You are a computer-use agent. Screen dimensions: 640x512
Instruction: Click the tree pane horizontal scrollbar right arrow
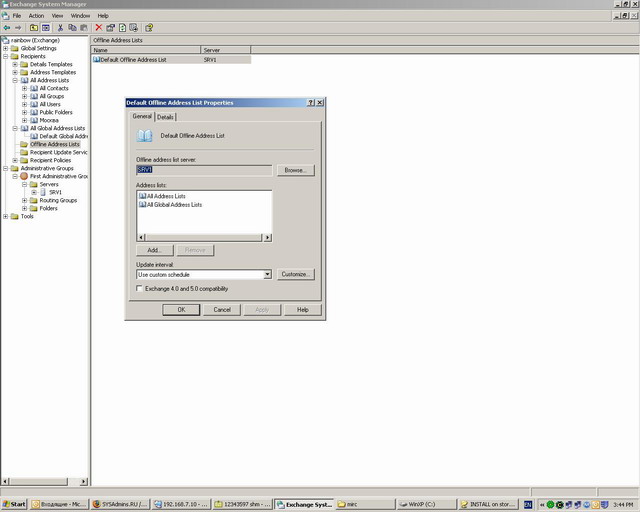pyautogui.click(x=83, y=481)
